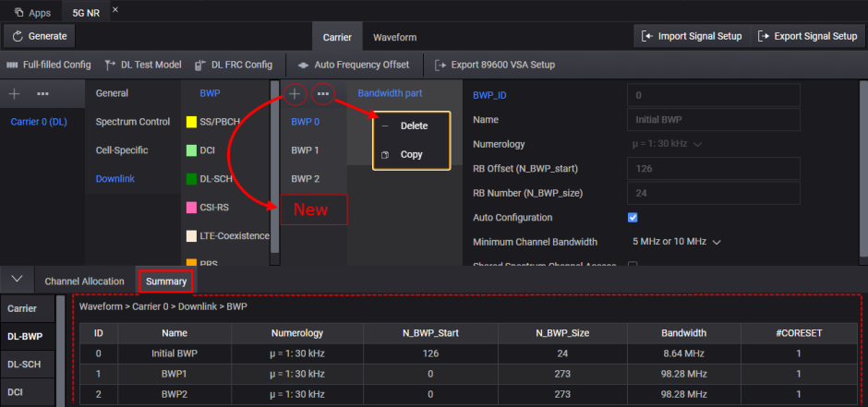
Task: Open the DCI summary side tab
Action: pyautogui.click(x=28, y=392)
